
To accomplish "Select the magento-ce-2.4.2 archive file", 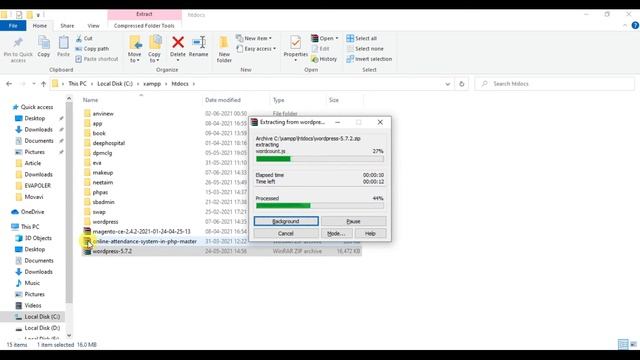I will coord(141,231).
